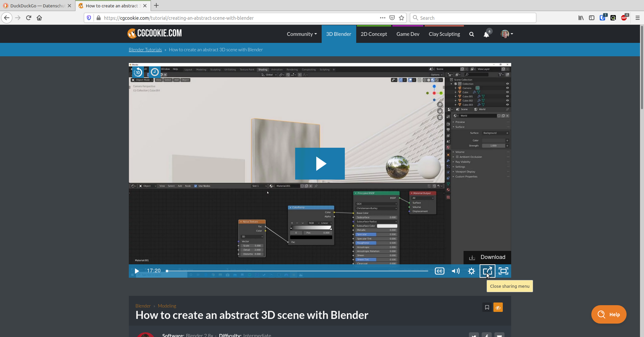Image resolution: width=644 pixels, height=337 pixels.
Task: Select the Clay Sculpting section
Action: pyautogui.click(x=444, y=34)
